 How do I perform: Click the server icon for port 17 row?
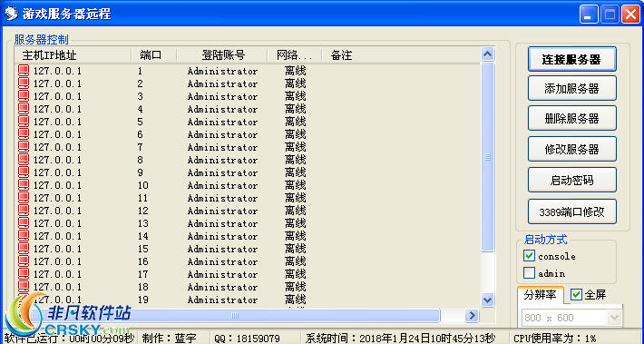point(24,274)
